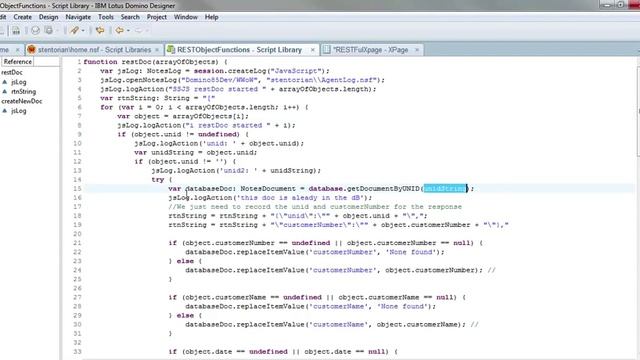Click the highlighted unidString selection on line 15

[x=445, y=189]
